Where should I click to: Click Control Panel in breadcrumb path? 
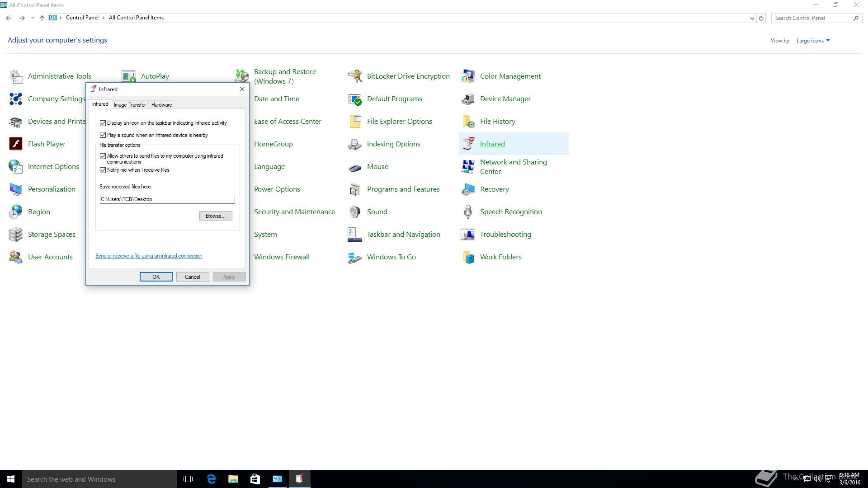pos(82,18)
